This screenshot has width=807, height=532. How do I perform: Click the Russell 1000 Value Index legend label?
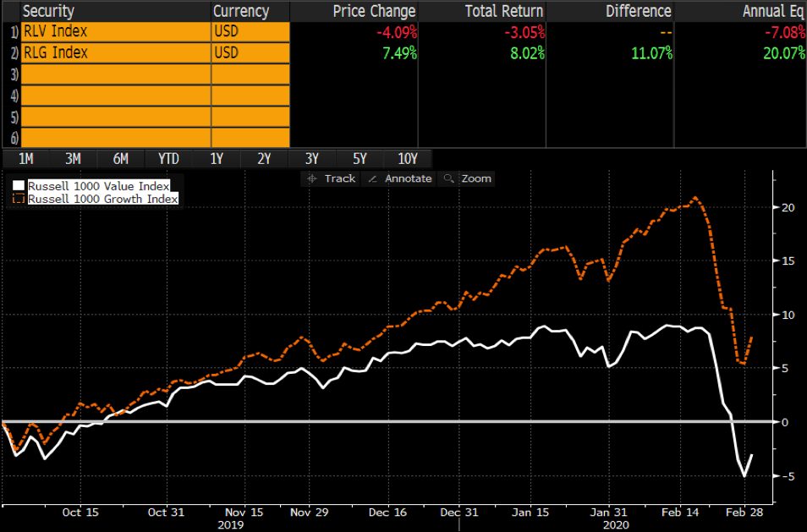pyautogui.click(x=98, y=186)
